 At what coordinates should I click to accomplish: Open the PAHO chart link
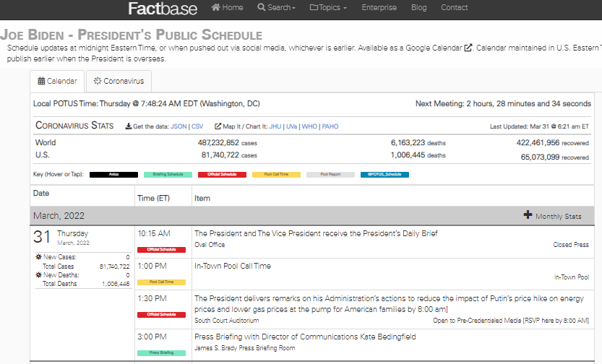pos(330,126)
